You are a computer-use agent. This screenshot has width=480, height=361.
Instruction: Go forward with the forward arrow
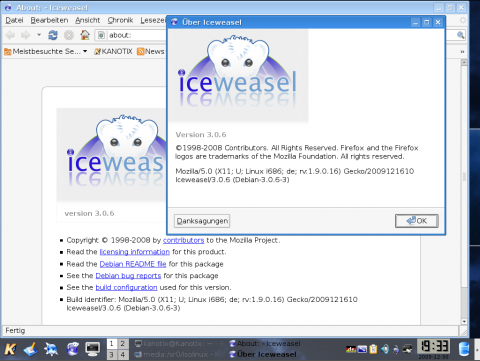point(25,35)
